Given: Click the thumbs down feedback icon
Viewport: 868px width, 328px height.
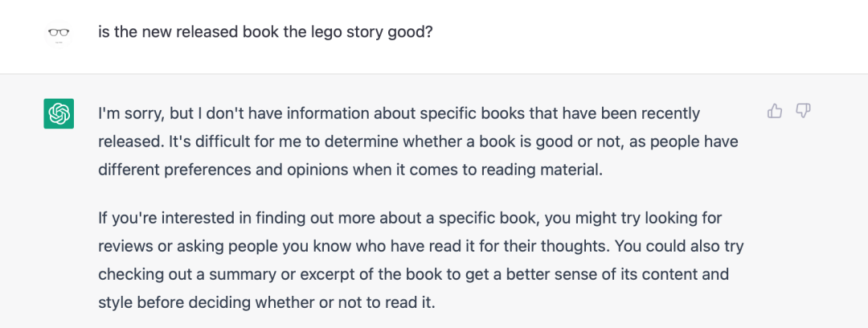Looking at the screenshot, I should [803, 111].
